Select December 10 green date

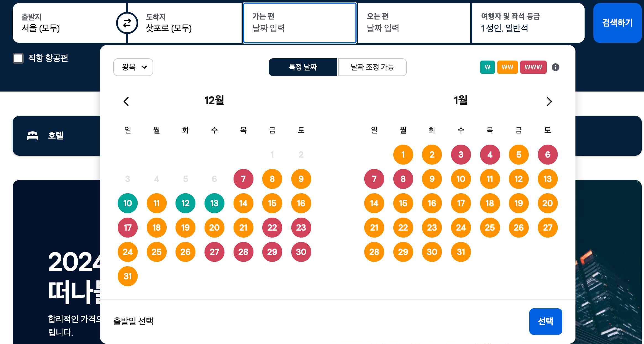click(127, 203)
